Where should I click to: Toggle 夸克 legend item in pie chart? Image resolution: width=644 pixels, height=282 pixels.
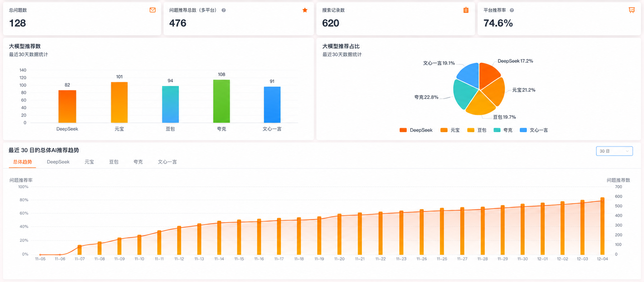pos(503,130)
